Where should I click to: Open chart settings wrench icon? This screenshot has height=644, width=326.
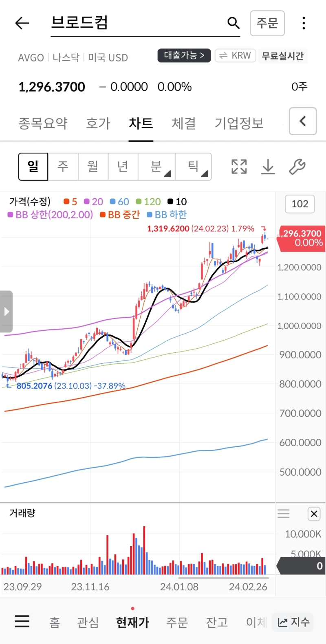pos(297,167)
